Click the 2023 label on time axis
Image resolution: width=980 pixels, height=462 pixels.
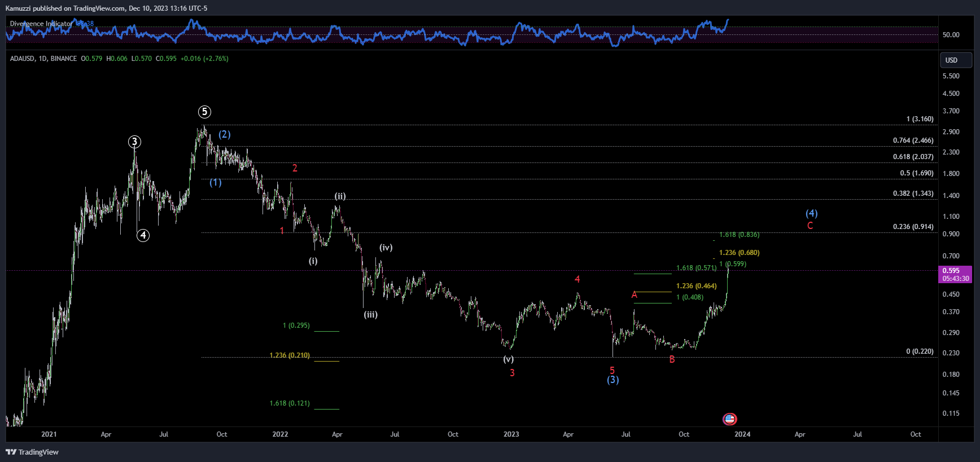(511, 434)
